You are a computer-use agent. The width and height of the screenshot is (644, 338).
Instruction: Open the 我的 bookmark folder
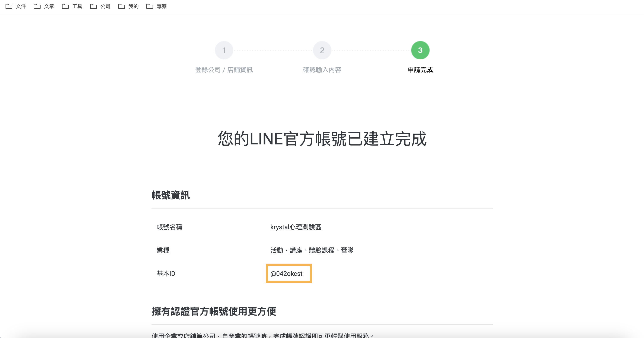[128, 6]
